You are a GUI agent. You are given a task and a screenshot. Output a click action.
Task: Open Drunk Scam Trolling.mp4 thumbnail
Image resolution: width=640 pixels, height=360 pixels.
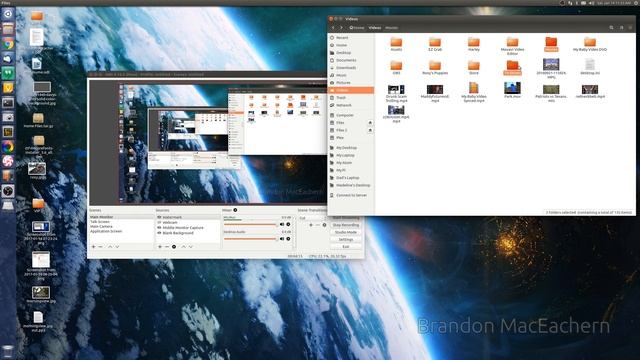396,89
